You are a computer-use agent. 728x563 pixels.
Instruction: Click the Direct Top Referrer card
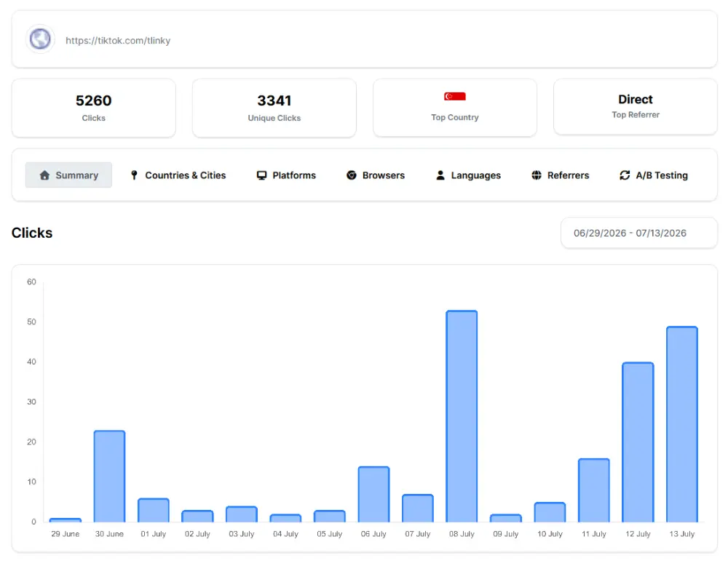tap(636, 107)
